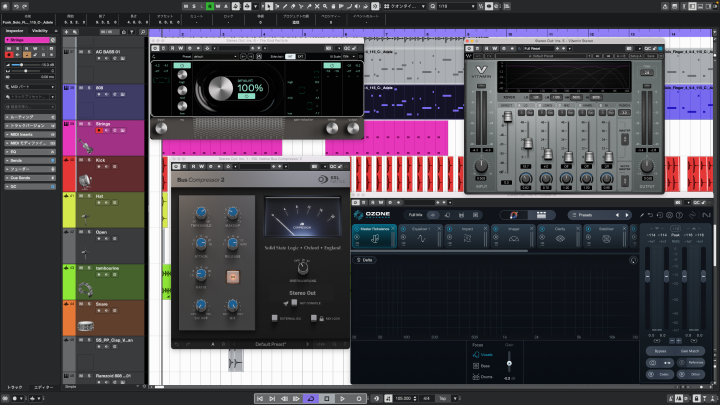Toggle record enable on the Strings track
Screen dimensions: 720x405
pos(98,130)
